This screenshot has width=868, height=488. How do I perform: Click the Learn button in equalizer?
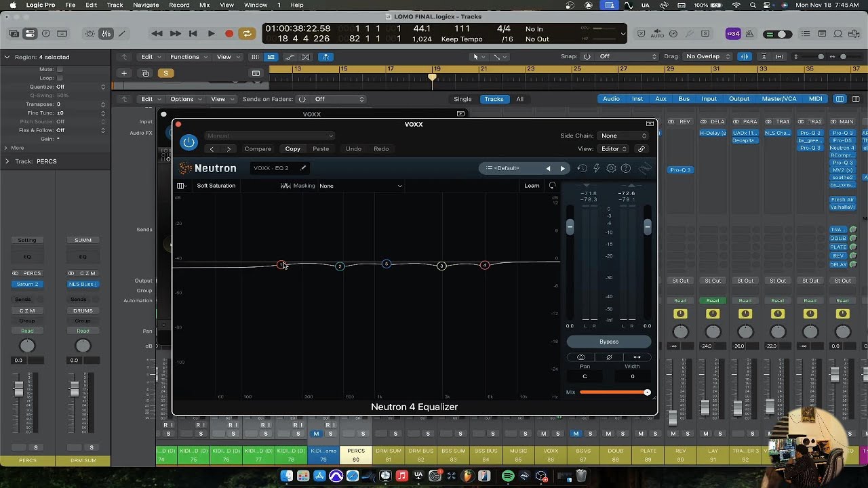coord(532,186)
